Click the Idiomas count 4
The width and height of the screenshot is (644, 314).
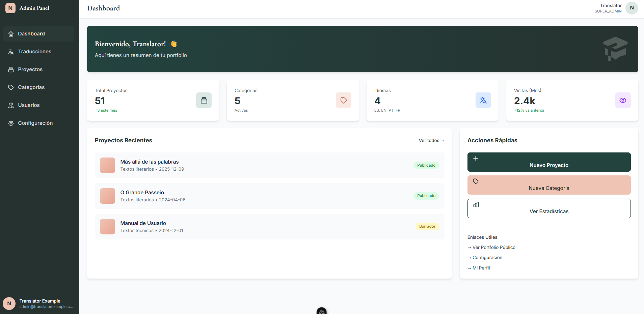[377, 101]
